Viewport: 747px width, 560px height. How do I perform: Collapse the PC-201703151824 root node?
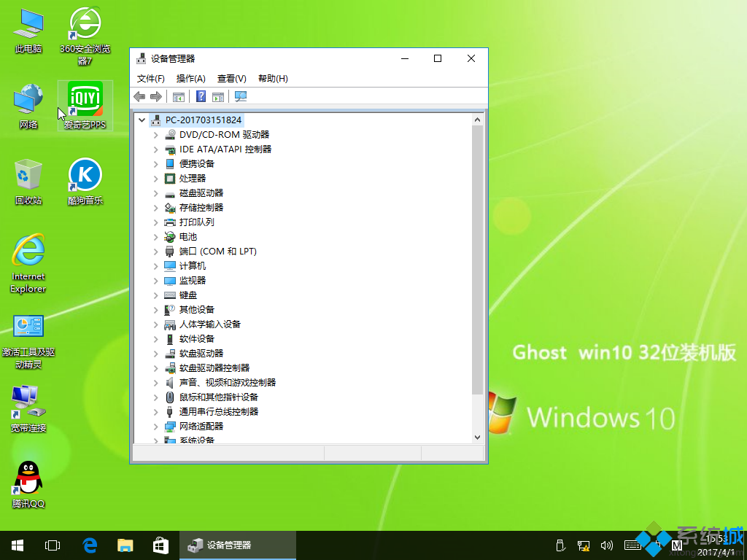pyautogui.click(x=142, y=120)
